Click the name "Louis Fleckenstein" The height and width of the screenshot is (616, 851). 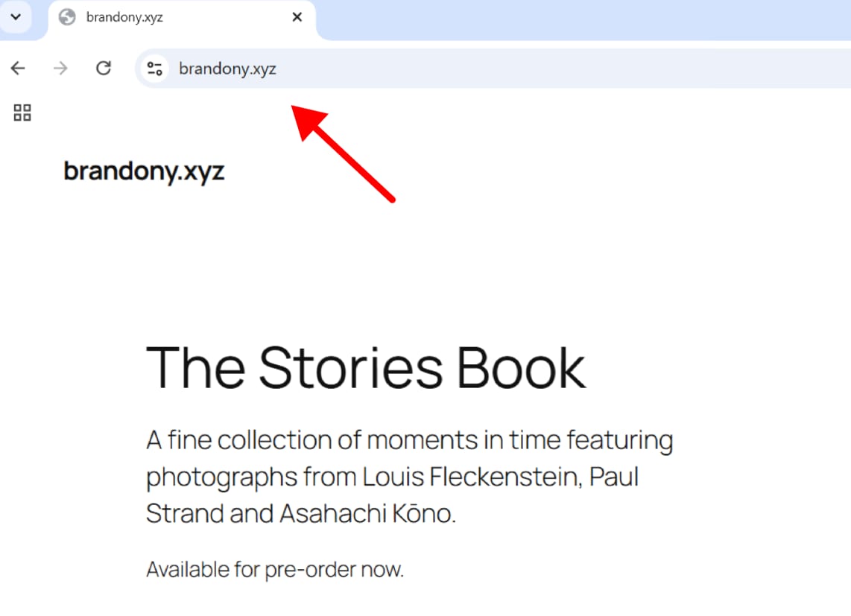click(471, 477)
